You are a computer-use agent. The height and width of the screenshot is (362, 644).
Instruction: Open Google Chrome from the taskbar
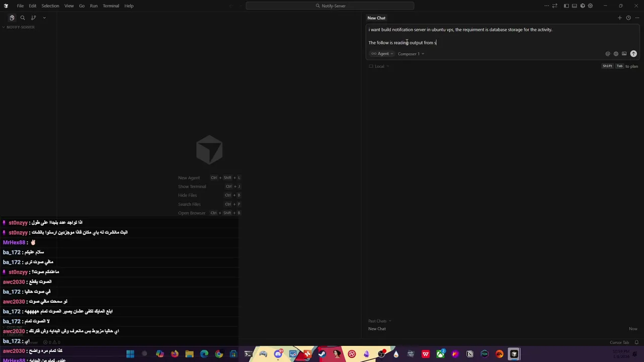(x=219, y=354)
